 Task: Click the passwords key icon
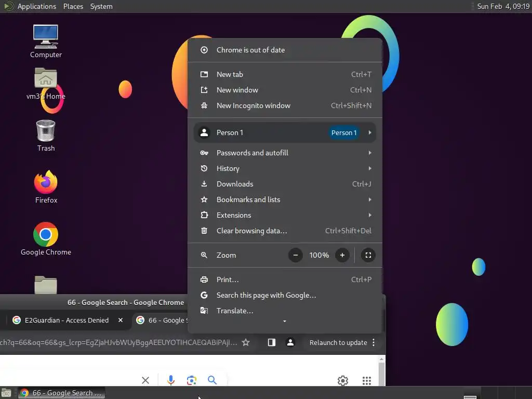point(204,153)
